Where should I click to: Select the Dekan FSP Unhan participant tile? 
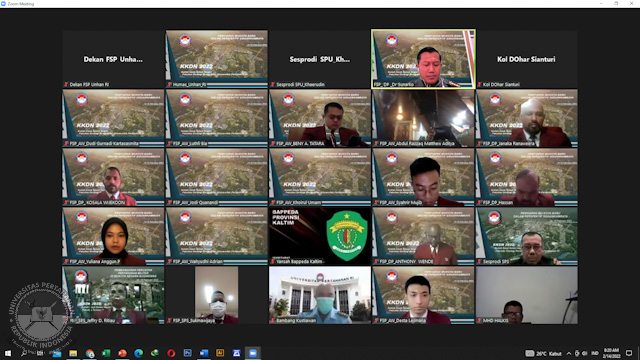[x=113, y=59]
